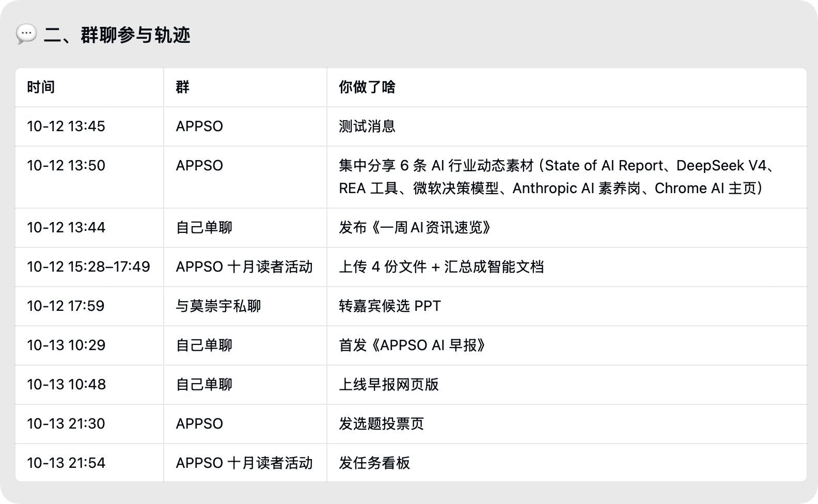Click the '群' column header
Viewport: 818px width, 504px height.
[x=182, y=87]
